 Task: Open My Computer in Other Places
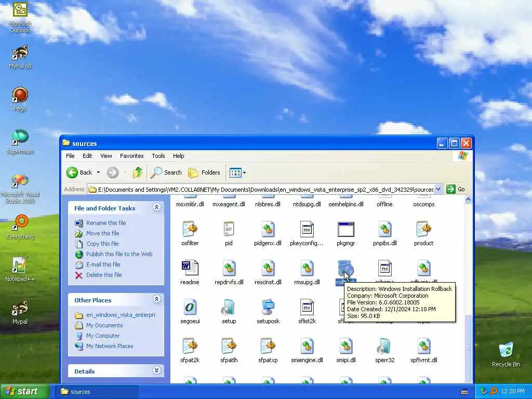(103, 336)
